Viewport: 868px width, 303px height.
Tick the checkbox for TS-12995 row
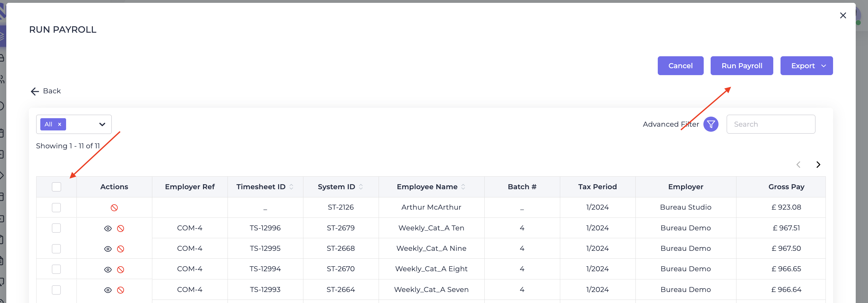(56, 249)
